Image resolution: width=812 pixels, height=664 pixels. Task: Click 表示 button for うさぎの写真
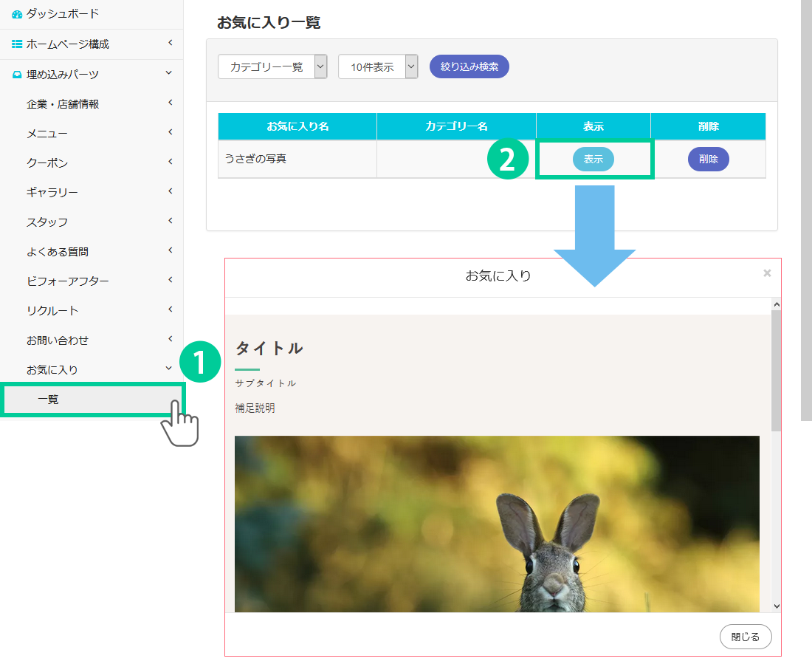593,159
